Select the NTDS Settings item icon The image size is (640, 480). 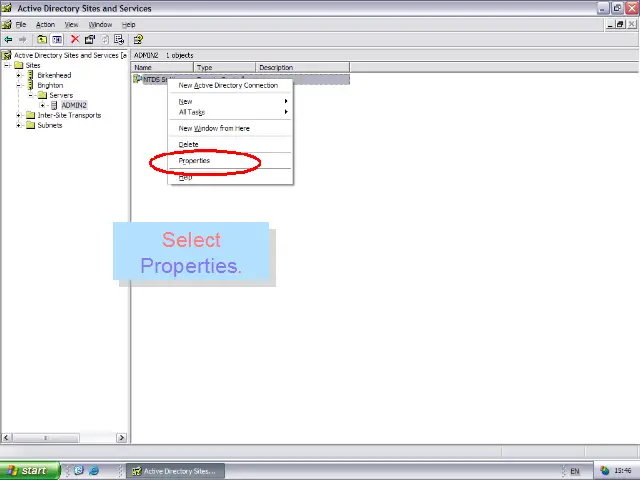coord(138,79)
